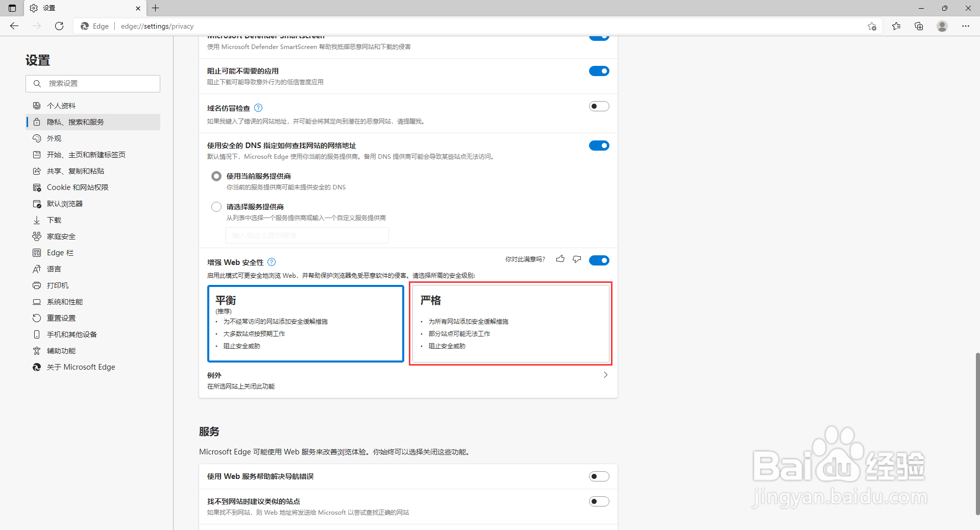Image resolution: width=980 pixels, height=530 pixels.
Task: Give thumbs up feedback for Web security
Action: (560, 259)
